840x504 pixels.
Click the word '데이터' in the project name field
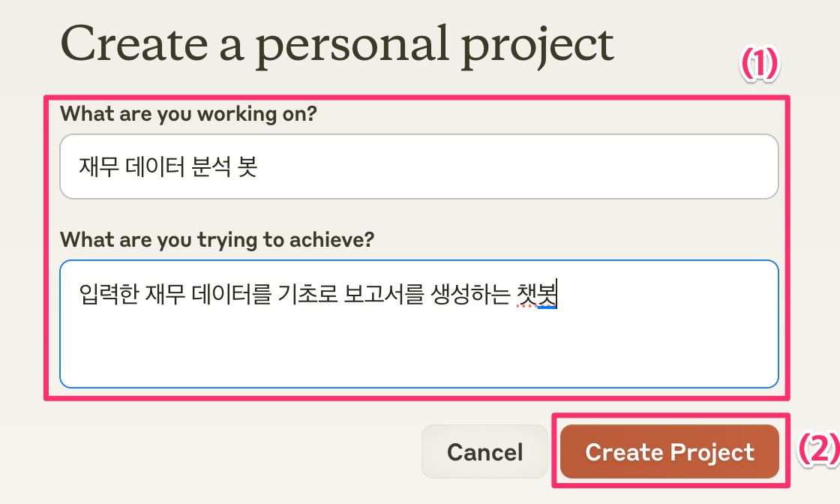149,166
